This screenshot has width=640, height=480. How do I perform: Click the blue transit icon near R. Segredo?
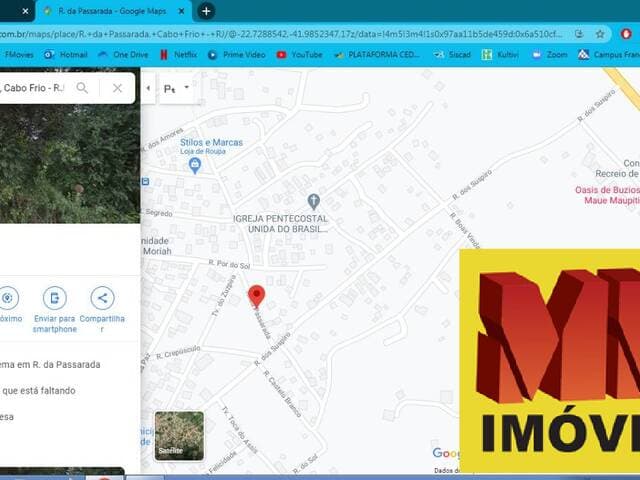tap(145, 181)
